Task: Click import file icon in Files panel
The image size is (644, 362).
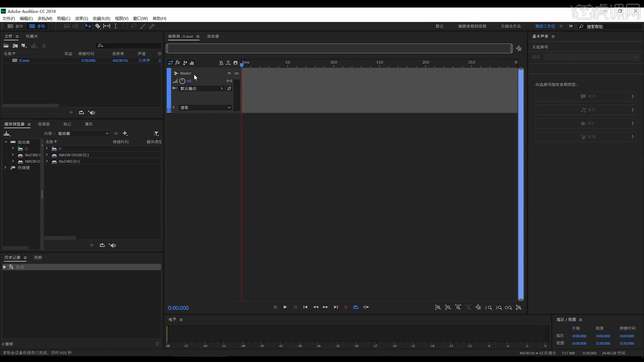Action: point(15,46)
